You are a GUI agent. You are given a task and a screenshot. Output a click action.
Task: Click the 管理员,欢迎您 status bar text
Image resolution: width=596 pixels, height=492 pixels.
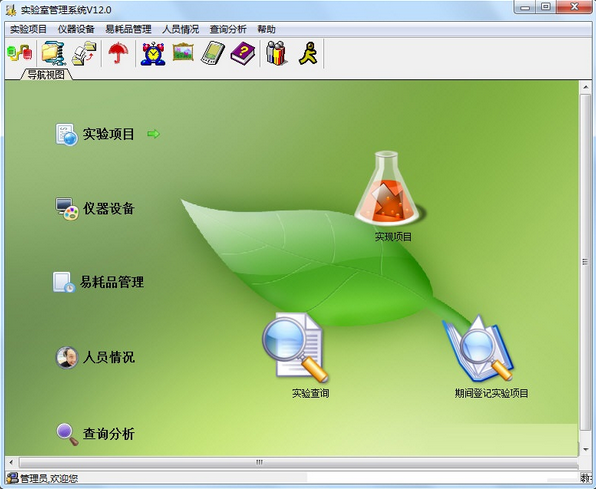(x=49, y=478)
